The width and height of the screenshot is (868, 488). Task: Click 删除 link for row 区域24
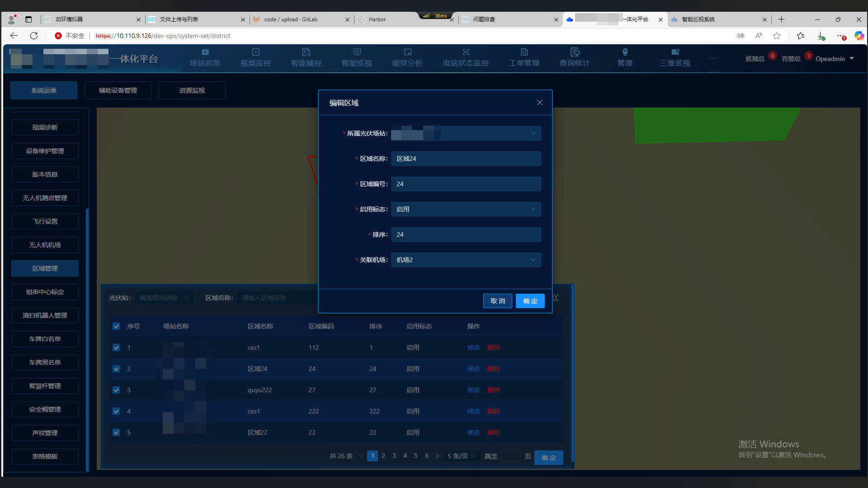point(494,369)
